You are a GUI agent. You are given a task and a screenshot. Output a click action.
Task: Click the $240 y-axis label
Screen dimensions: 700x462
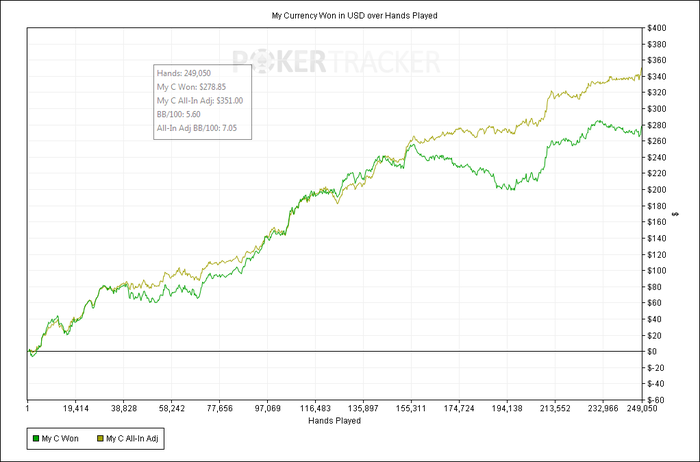[x=657, y=158]
